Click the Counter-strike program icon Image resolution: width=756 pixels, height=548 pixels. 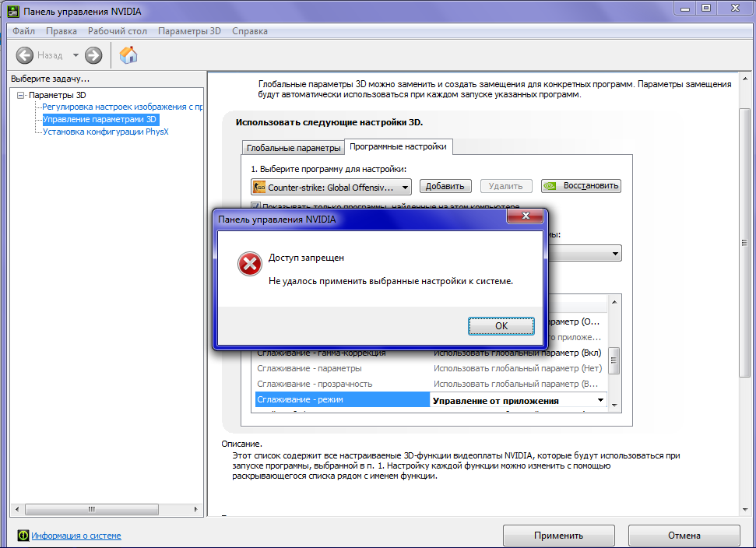click(x=259, y=187)
